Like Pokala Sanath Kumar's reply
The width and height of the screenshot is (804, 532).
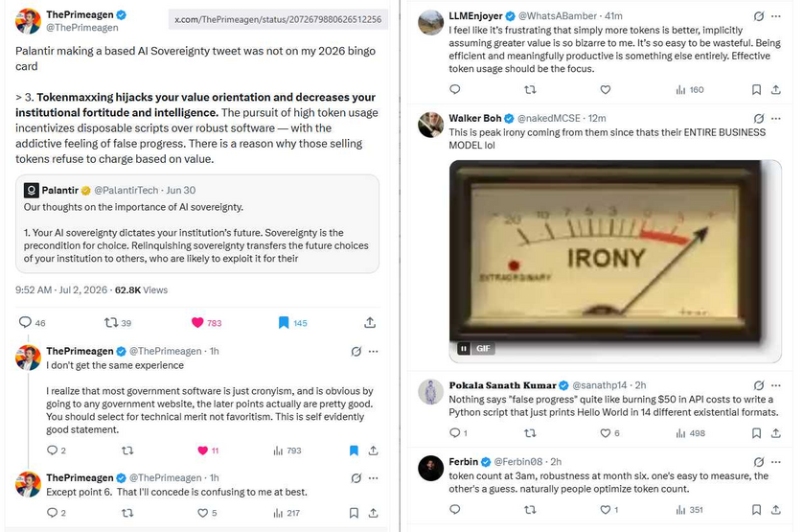605,433
